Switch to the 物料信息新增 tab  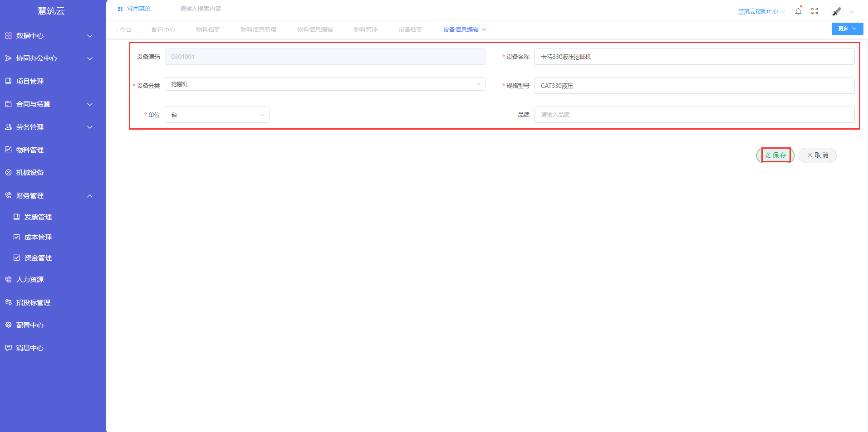pyautogui.click(x=259, y=29)
